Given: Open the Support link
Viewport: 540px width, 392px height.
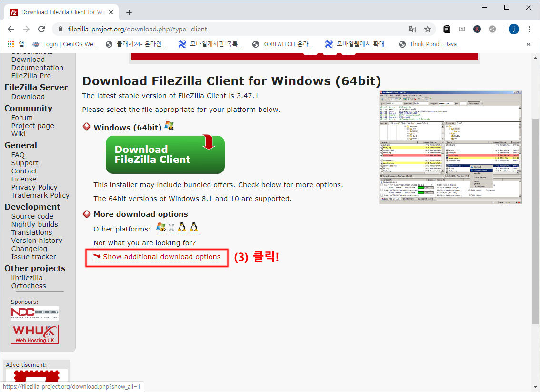Looking at the screenshot, I should [25, 163].
